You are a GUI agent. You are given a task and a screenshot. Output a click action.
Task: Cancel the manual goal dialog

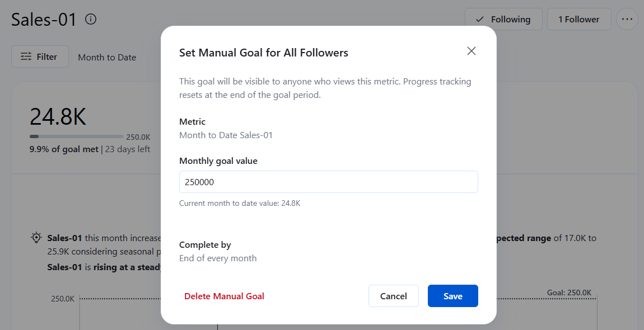394,296
